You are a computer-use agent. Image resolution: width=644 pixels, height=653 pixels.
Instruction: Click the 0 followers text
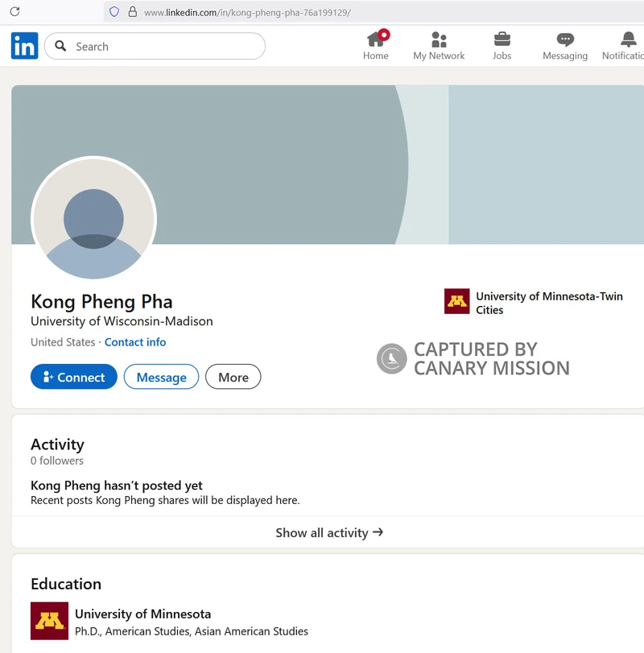point(57,461)
